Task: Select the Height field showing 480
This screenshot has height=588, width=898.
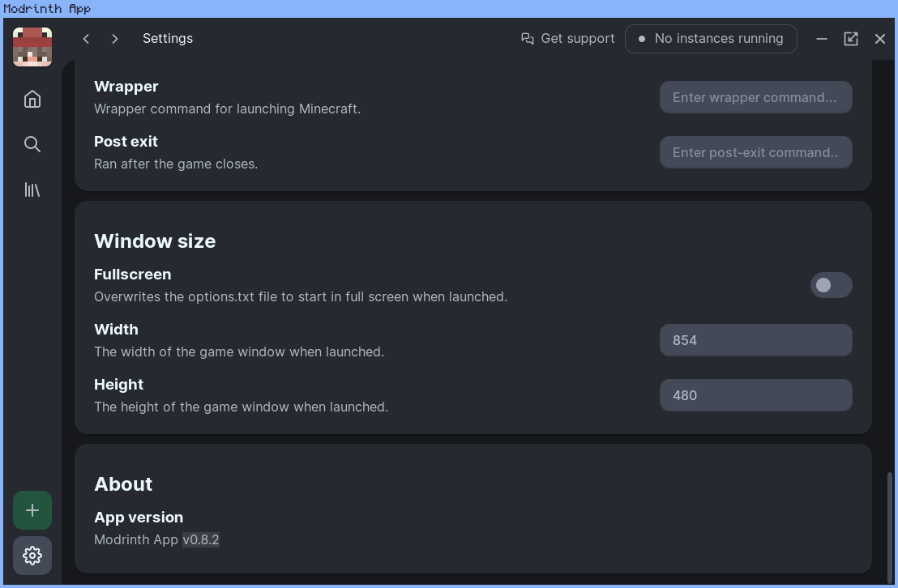Action: (755, 395)
